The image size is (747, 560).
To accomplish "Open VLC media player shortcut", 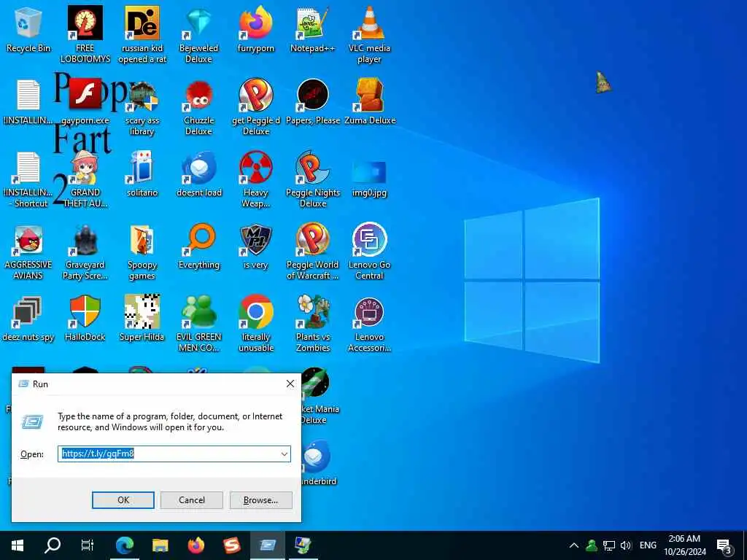I will pos(369,34).
